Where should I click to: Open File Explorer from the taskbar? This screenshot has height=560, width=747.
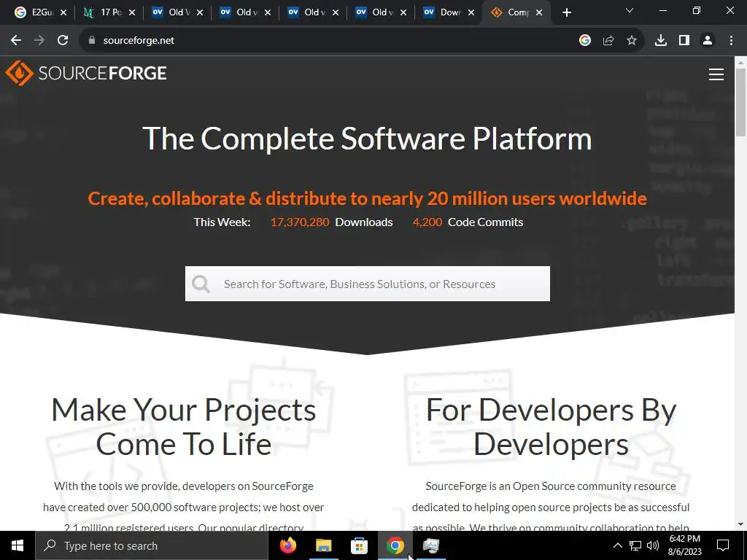(x=323, y=545)
